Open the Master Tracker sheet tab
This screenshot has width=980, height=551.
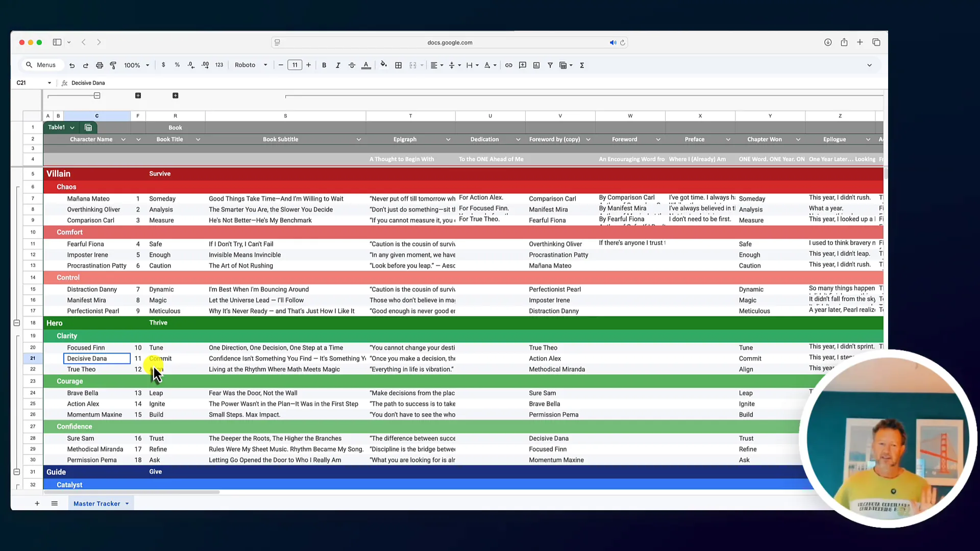coord(96,504)
